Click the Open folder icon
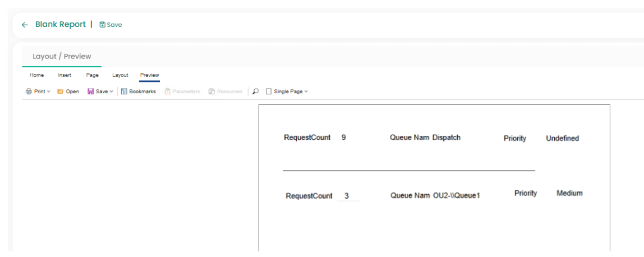 [61, 91]
